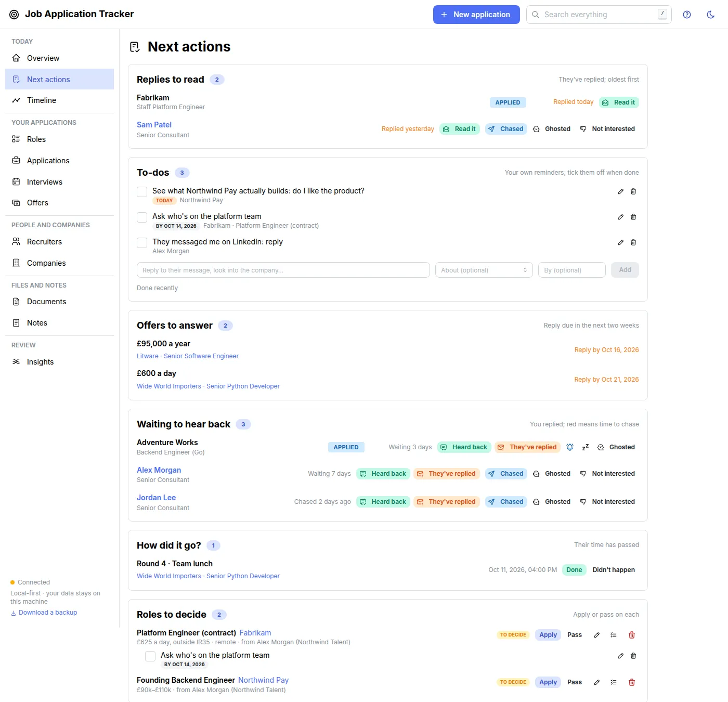Open Recruiters in the sidebar
The height and width of the screenshot is (702, 728).
59,242
